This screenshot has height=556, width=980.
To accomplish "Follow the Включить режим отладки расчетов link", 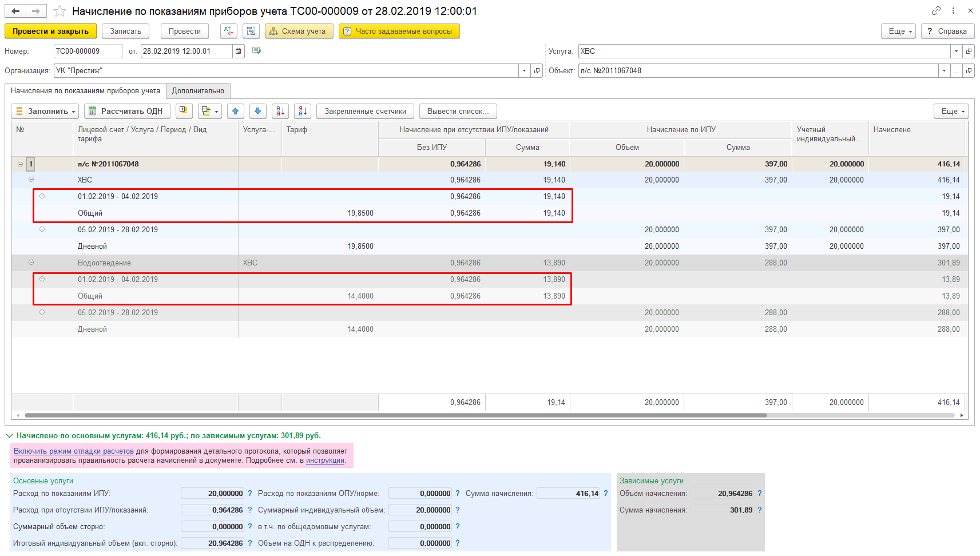I will (73, 451).
